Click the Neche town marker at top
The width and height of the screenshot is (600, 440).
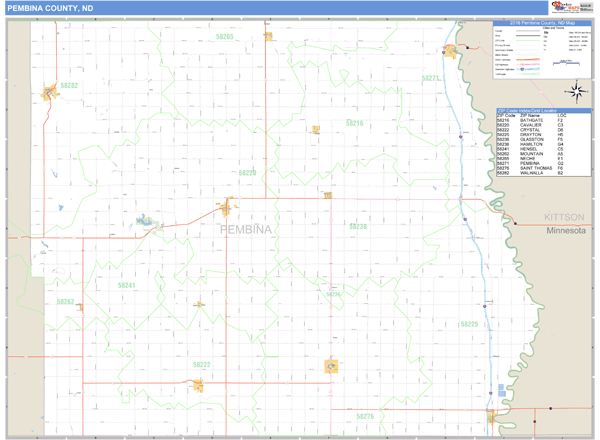(x=268, y=37)
